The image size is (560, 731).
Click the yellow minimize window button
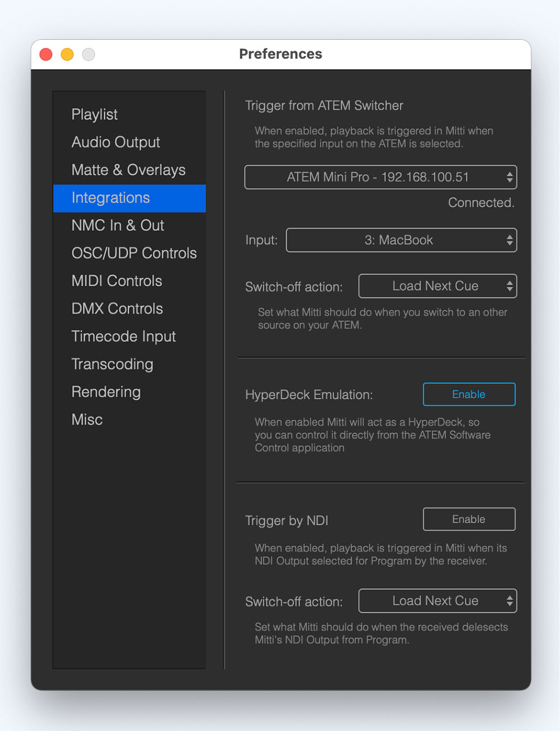pos(67,54)
